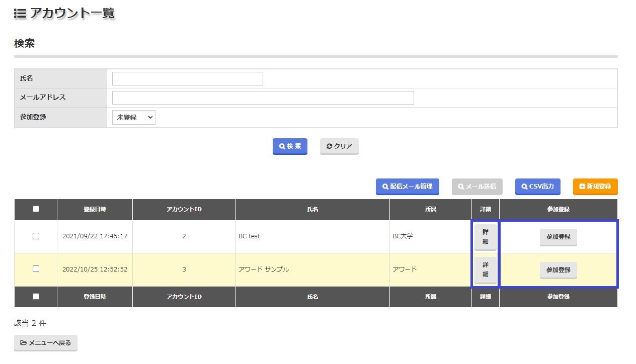Create new account with 新規登録
The width and height of the screenshot is (636, 364).
[595, 187]
